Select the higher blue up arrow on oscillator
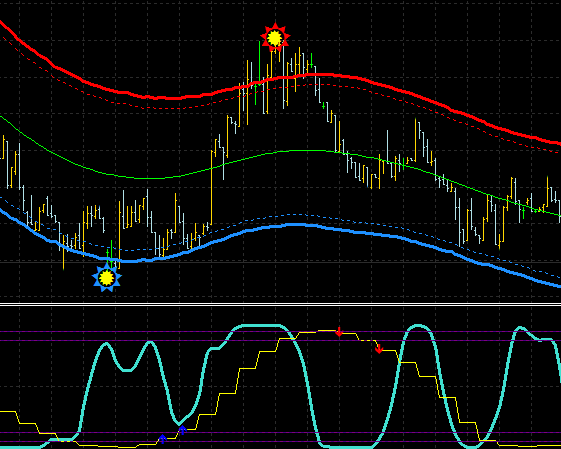 click(182, 430)
